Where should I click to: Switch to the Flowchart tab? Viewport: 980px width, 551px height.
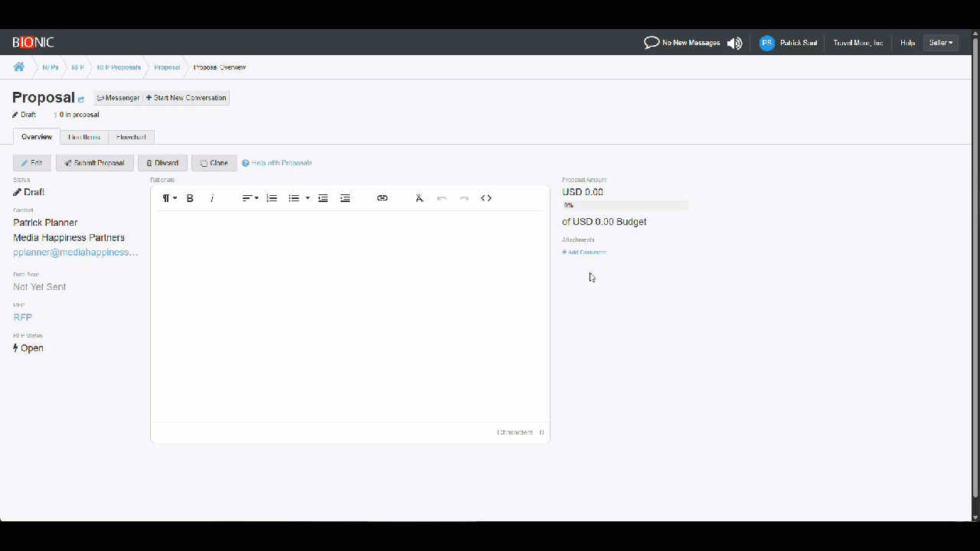click(x=131, y=137)
